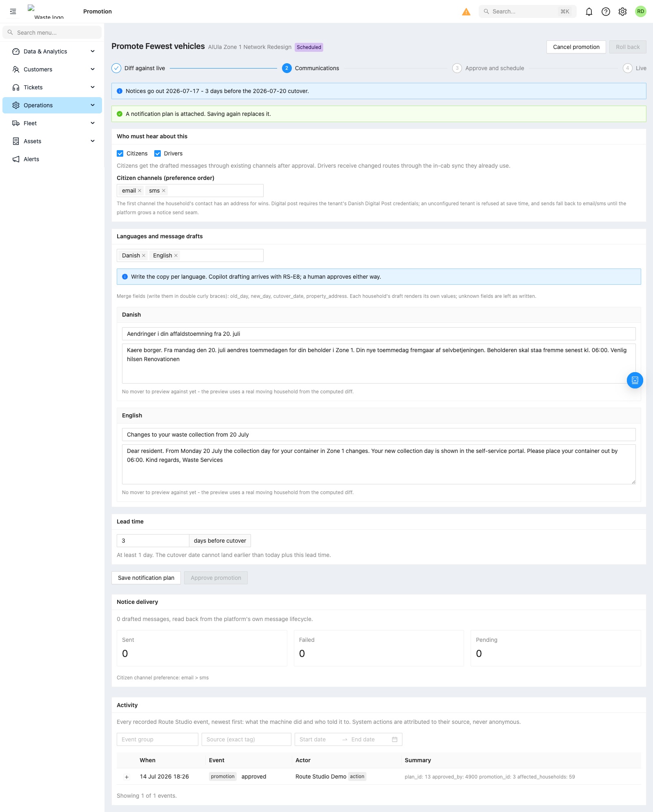Expand the promotion approved event row
Image resolution: width=653 pixels, height=812 pixels.
coord(127,777)
